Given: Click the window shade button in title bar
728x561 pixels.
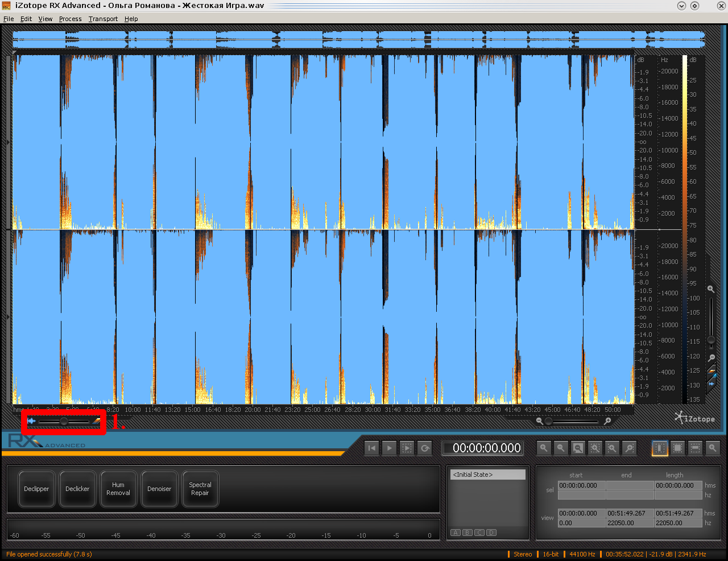Looking at the screenshot, I should tap(681, 6).
